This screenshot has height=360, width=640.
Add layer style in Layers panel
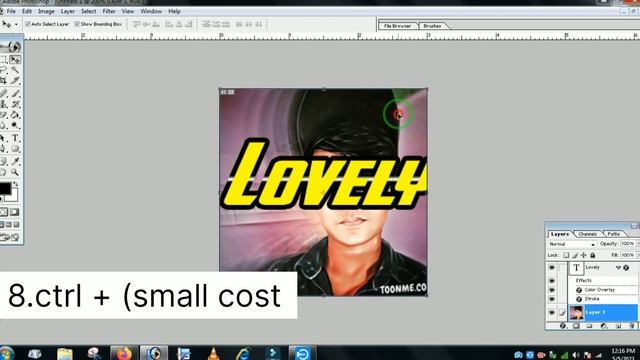pyautogui.click(x=563, y=326)
